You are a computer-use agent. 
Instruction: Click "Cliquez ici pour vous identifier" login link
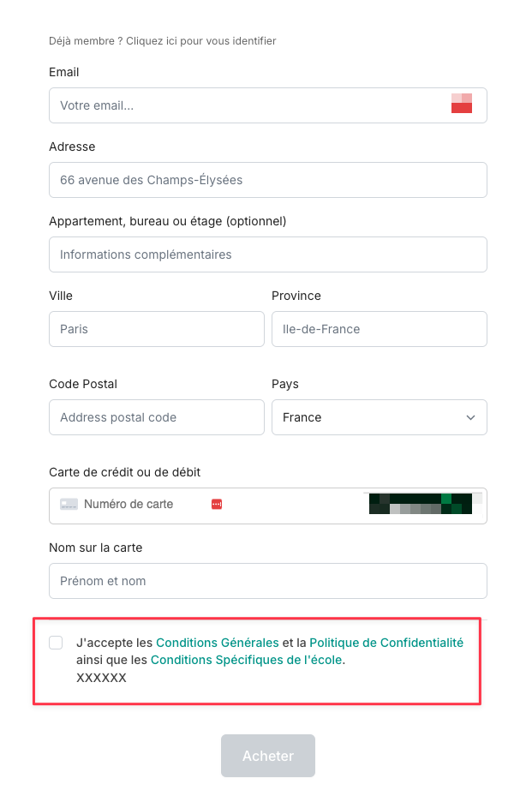[201, 41]
